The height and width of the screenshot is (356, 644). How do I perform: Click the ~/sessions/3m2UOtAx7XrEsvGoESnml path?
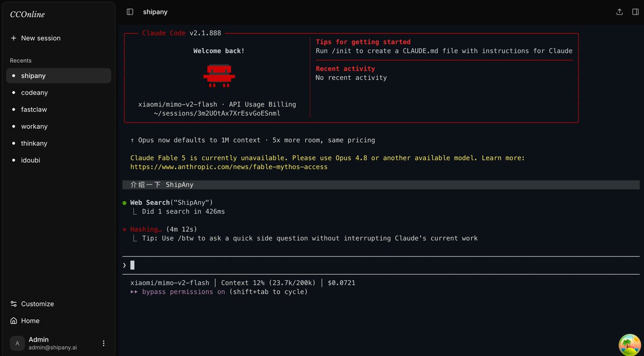(217, 113)
